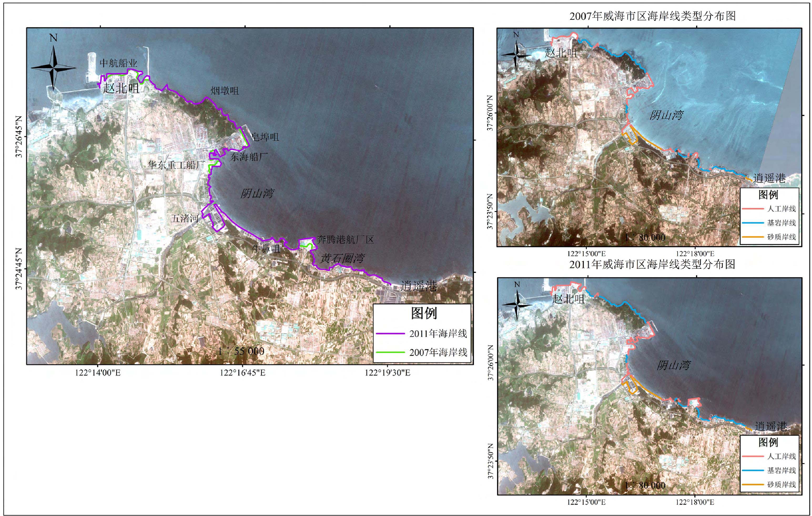Click the orange 砂质岸线 line in the 2007 map legend
Image resolution: width=812 pixels, height=516 pixels.
(753, 237)
